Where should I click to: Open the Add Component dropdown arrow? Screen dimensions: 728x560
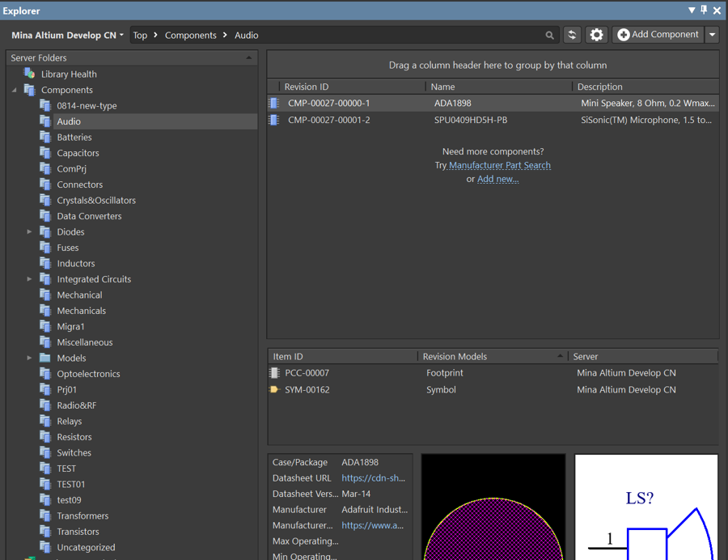712,35
